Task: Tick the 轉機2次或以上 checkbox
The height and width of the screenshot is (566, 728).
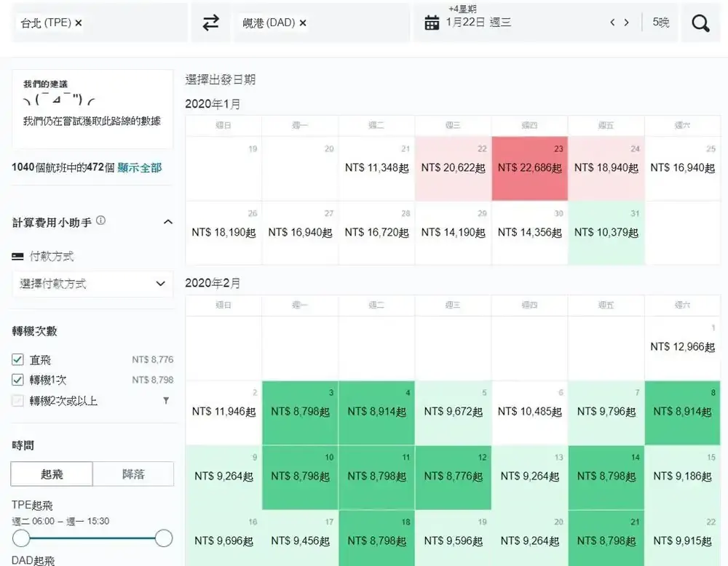Action: tap(18, 400)
